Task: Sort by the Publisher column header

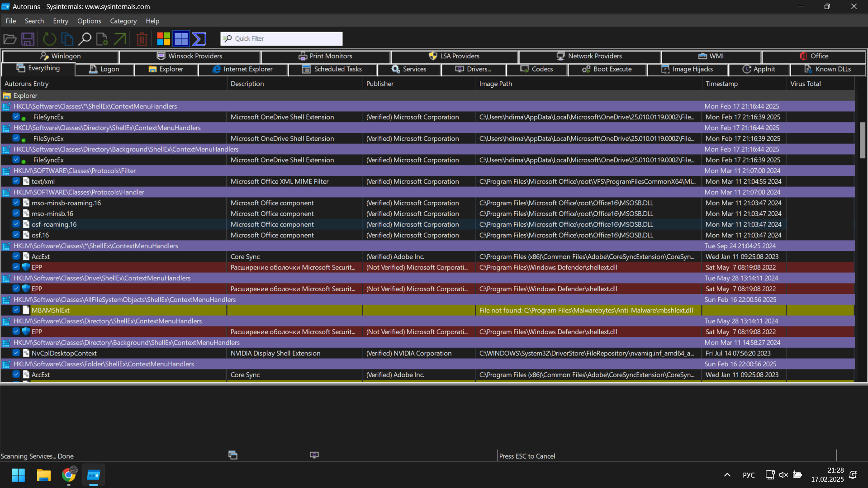Action: click(419, 84)
